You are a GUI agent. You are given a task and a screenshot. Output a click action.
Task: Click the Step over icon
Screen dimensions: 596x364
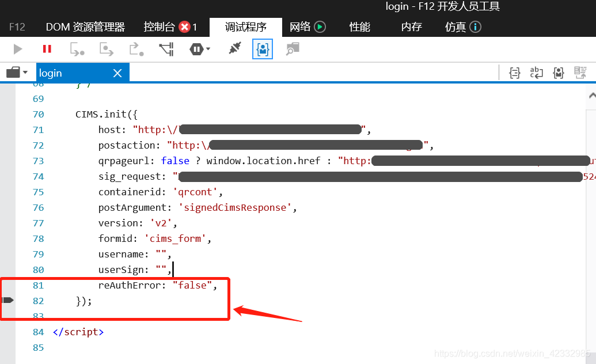[x=107, y=50]
